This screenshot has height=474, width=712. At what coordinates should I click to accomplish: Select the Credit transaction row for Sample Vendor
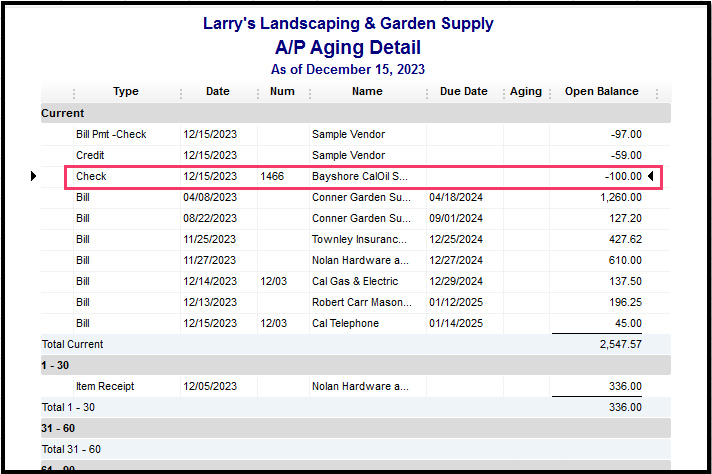pyautogui.click(x=356, y=155)
